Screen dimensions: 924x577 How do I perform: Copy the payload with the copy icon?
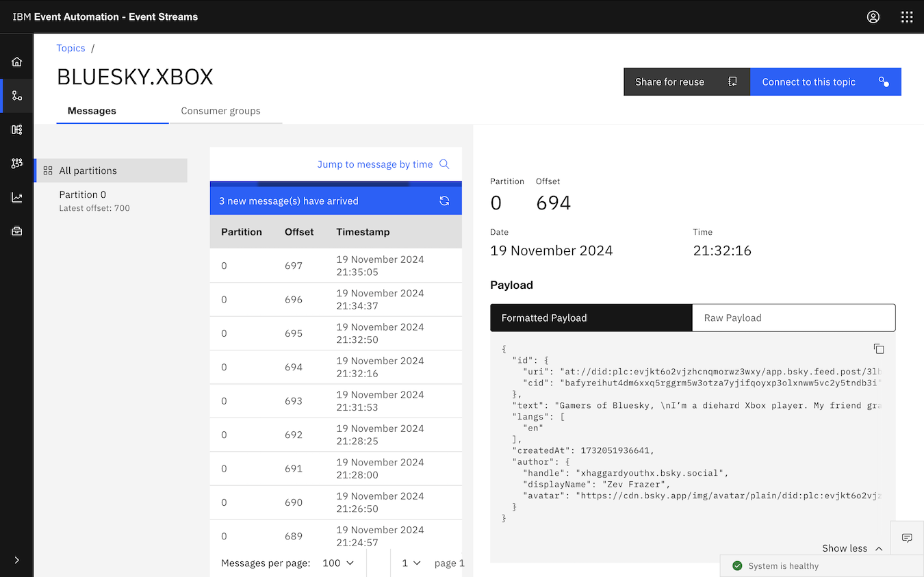(879, 349)
